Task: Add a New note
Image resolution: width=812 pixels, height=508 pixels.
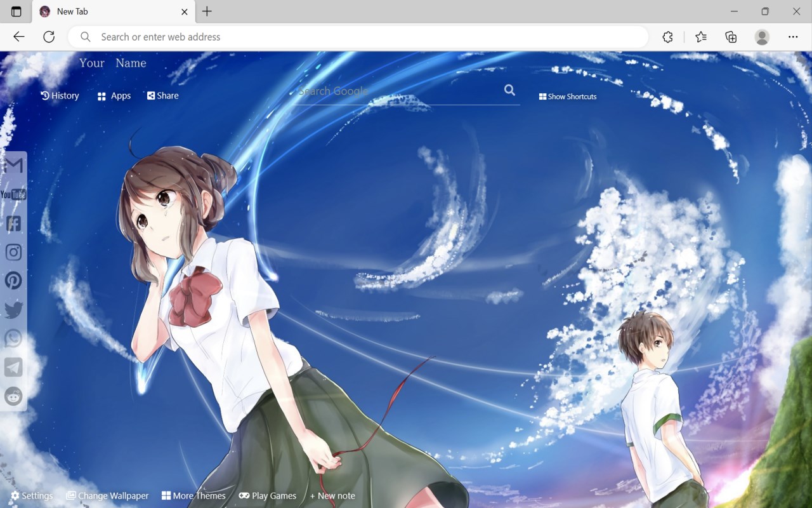Action: tap(332, 496)
